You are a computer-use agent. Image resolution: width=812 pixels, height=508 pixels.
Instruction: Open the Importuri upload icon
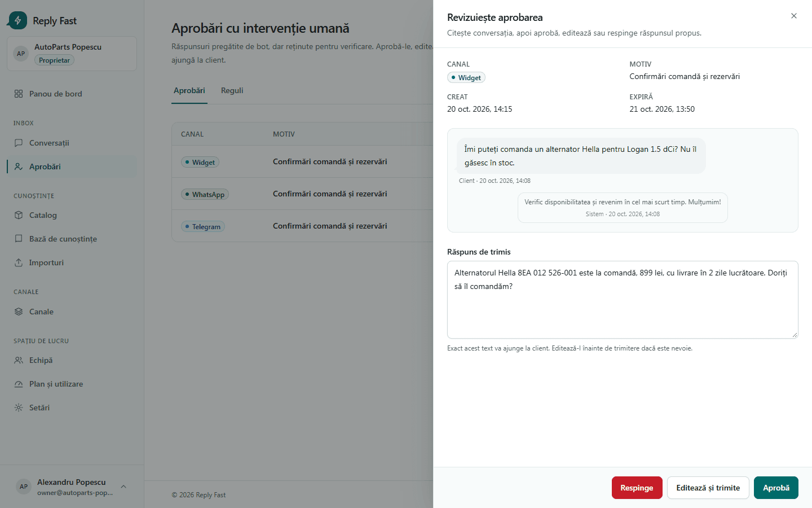point(19,262)
